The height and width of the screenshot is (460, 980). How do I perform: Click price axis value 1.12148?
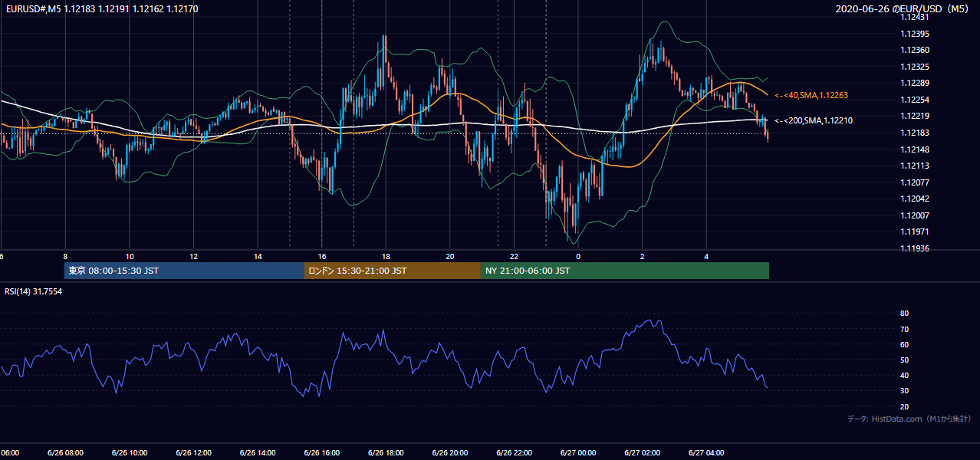[x=916, y=149]
